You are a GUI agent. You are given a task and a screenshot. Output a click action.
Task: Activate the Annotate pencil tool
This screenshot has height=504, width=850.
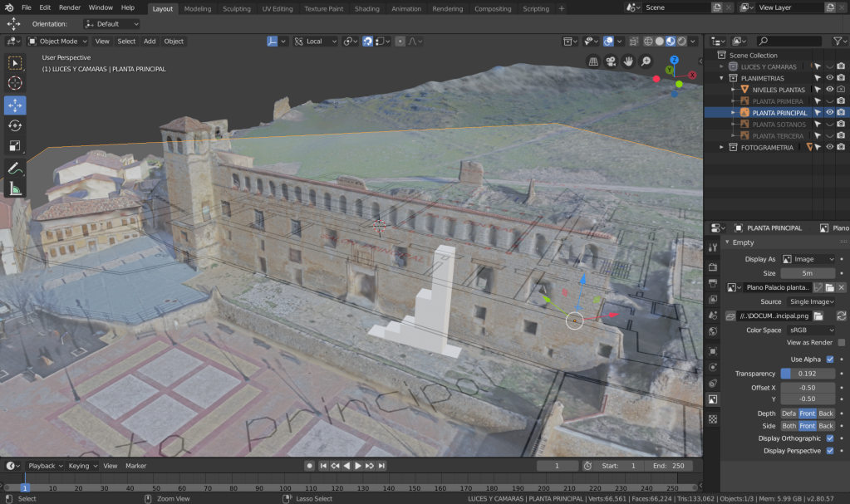[15, 169]
